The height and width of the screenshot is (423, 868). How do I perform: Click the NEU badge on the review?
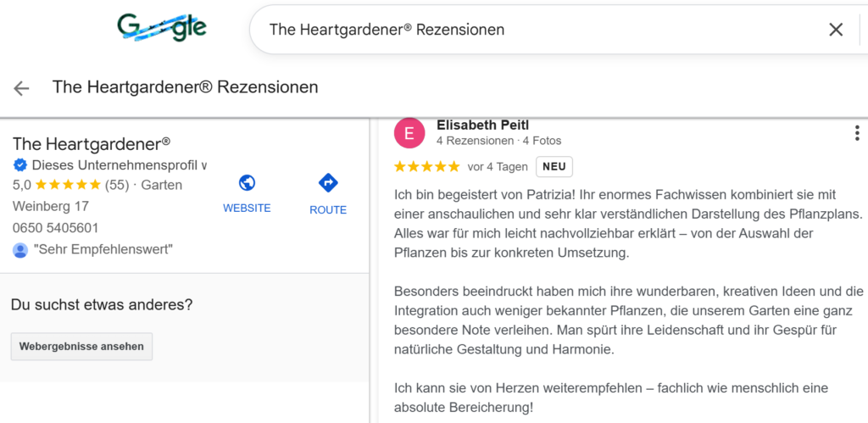pos(554,167)
